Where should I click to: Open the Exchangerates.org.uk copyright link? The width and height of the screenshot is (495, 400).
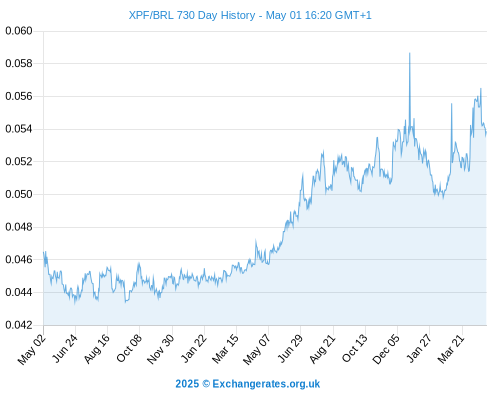coord(248,384)
